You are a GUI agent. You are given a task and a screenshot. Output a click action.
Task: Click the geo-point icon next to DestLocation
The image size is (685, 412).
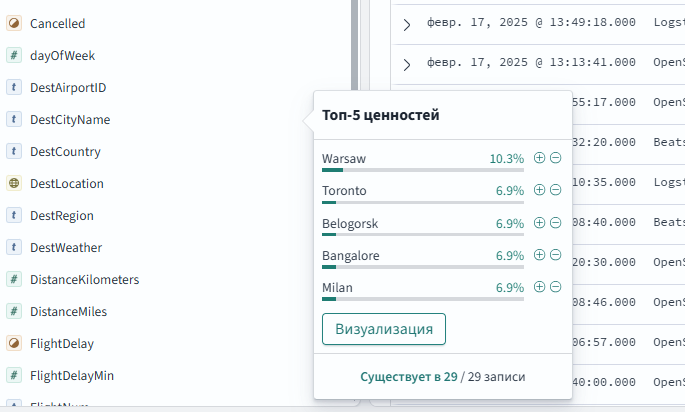pyautogui.click(x=14, y=184)
